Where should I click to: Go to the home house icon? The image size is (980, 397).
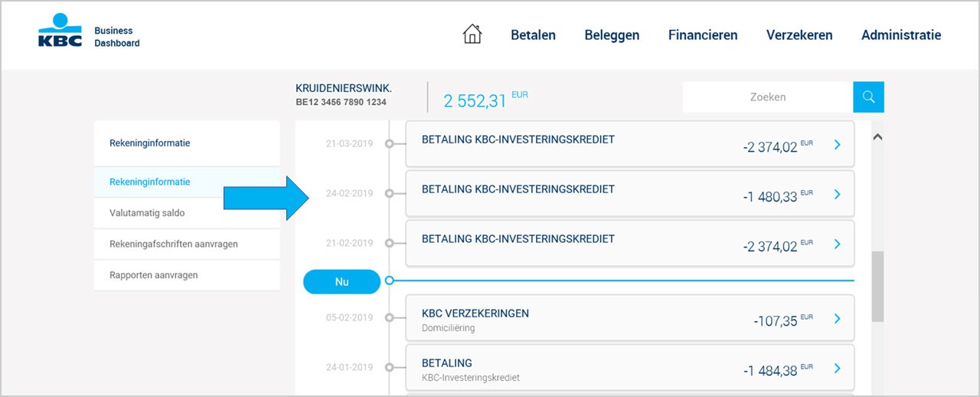click(472, 34)
